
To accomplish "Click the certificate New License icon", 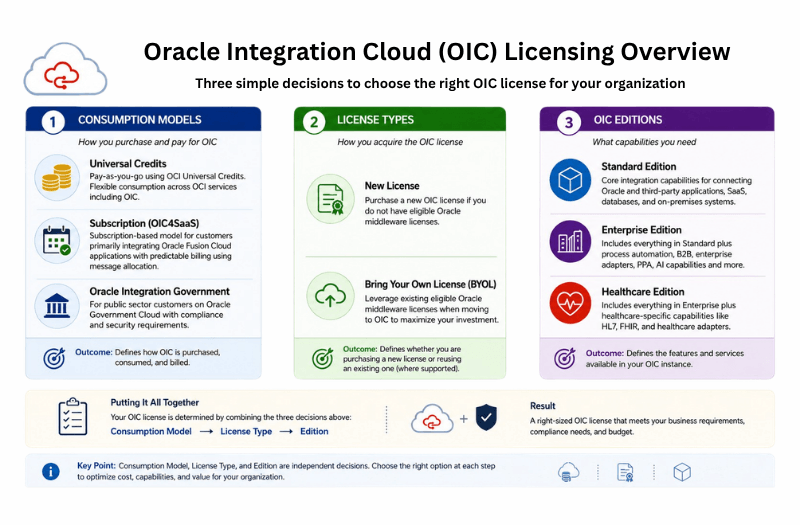I will 330,199.
